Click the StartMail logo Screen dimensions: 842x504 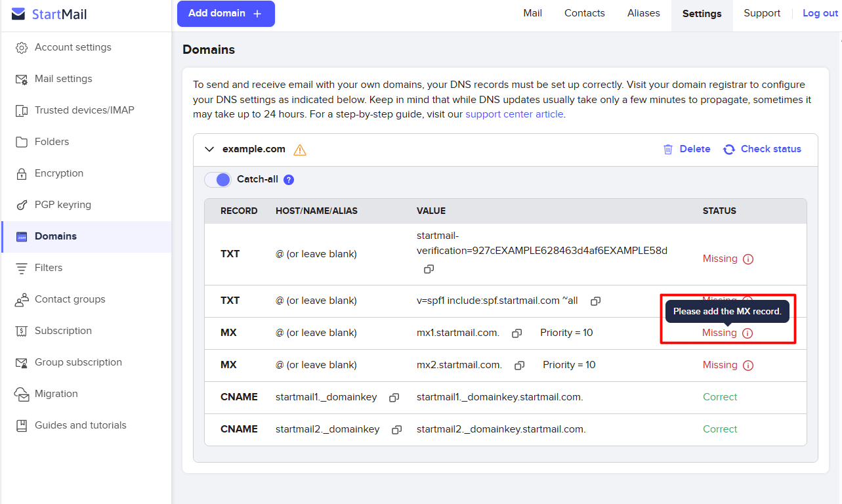click(x=49, y=14)
